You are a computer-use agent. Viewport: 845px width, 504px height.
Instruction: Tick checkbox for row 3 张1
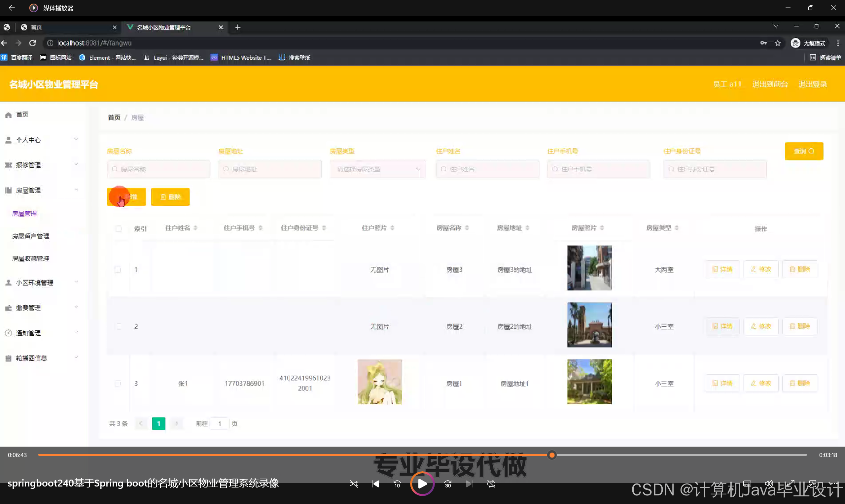tap(118, 384)
